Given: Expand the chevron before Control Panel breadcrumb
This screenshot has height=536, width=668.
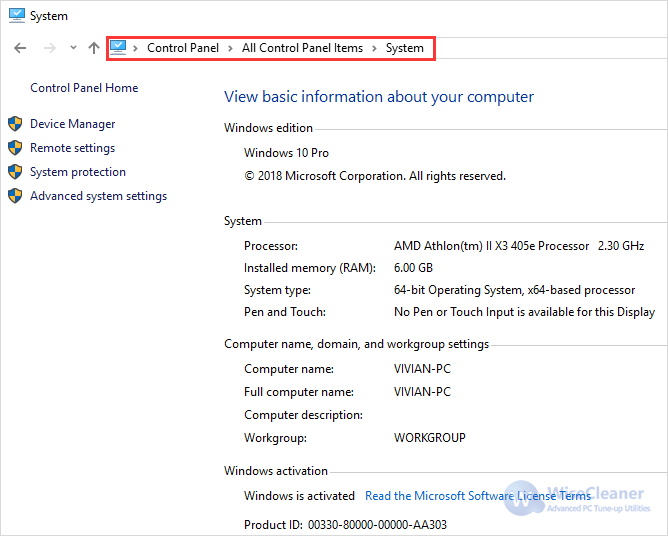Looking at the screenshot, I should click(x=135, y=48).
